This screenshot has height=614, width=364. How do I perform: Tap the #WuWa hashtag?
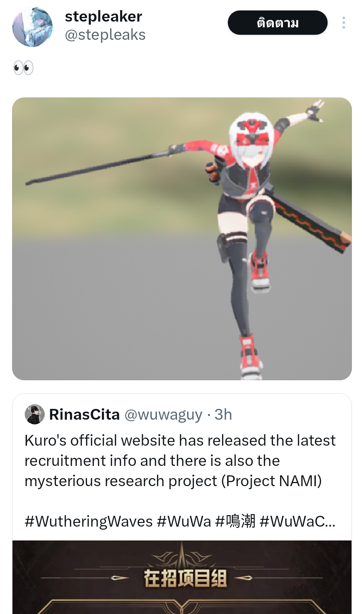coord(184,521)
